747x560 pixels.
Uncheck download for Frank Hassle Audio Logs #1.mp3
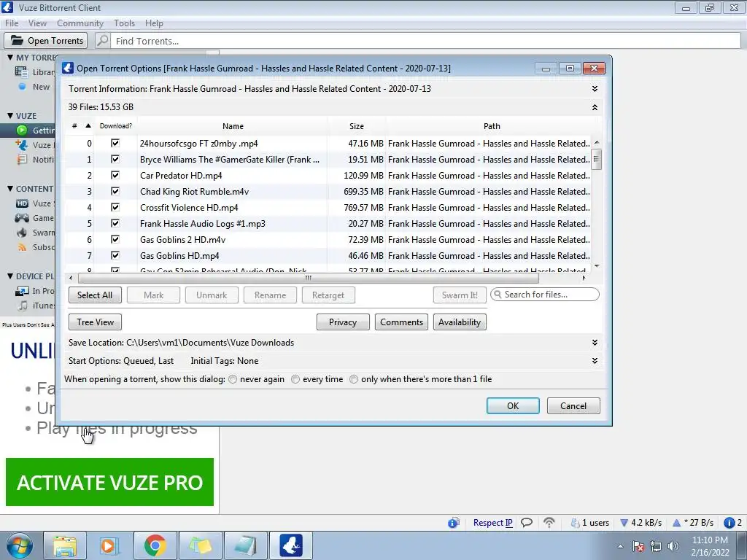[115, 223]
